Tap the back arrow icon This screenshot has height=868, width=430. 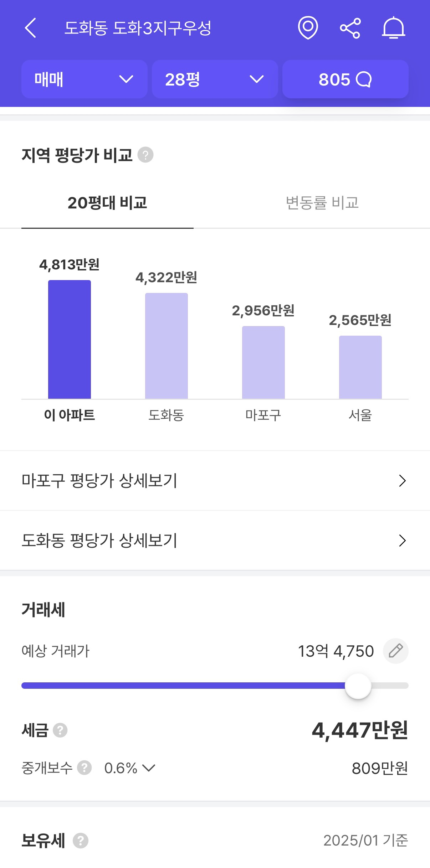(x=31, y=28)
